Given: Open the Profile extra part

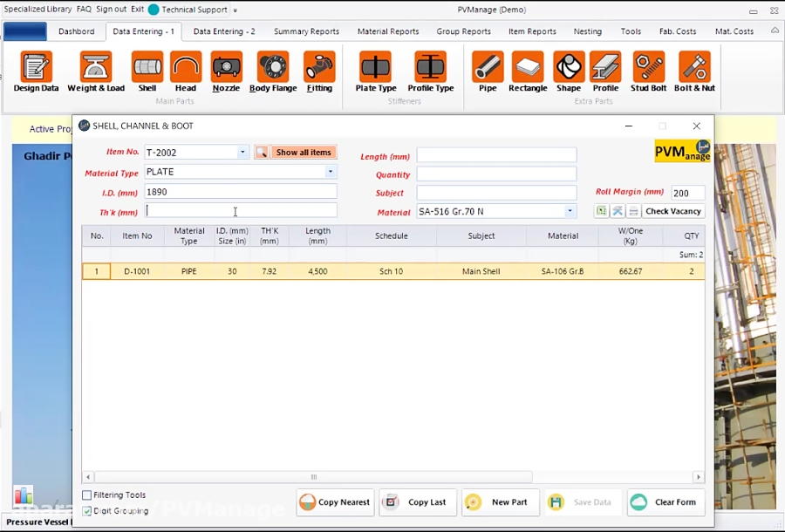Looking at the screenshot, I should pos(606,72).
